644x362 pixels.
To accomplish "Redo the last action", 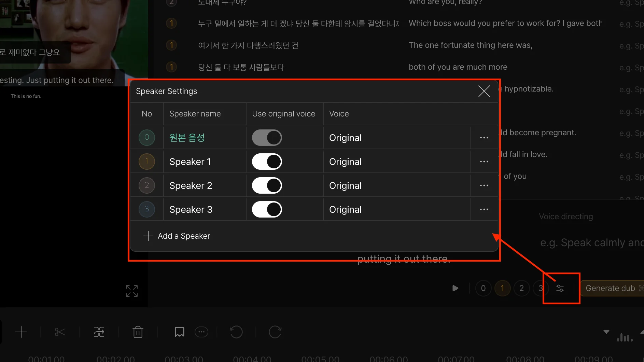I will [275, 332].
